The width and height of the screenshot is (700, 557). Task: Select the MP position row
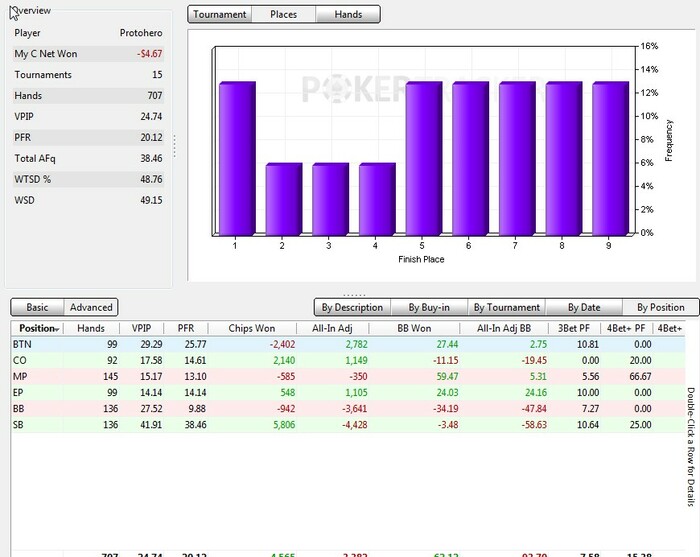click(348, 376)
